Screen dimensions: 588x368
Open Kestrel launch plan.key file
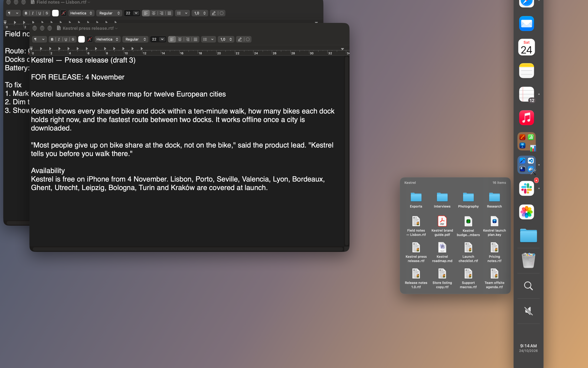[x=494, y=226]
